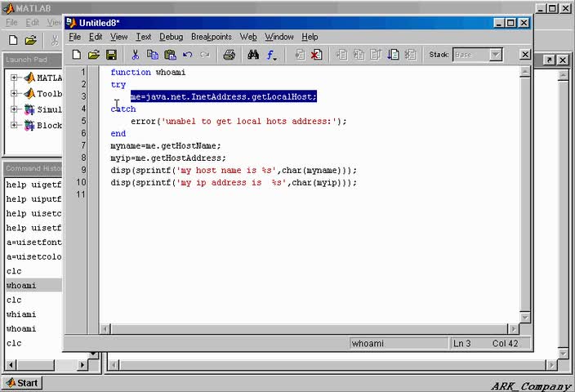Image resolution: width=575 pixels, height=392 pixels.
Task: Cut selection with the scissors icon in editor
Action: pyautogui.click(x=136, y=55)
